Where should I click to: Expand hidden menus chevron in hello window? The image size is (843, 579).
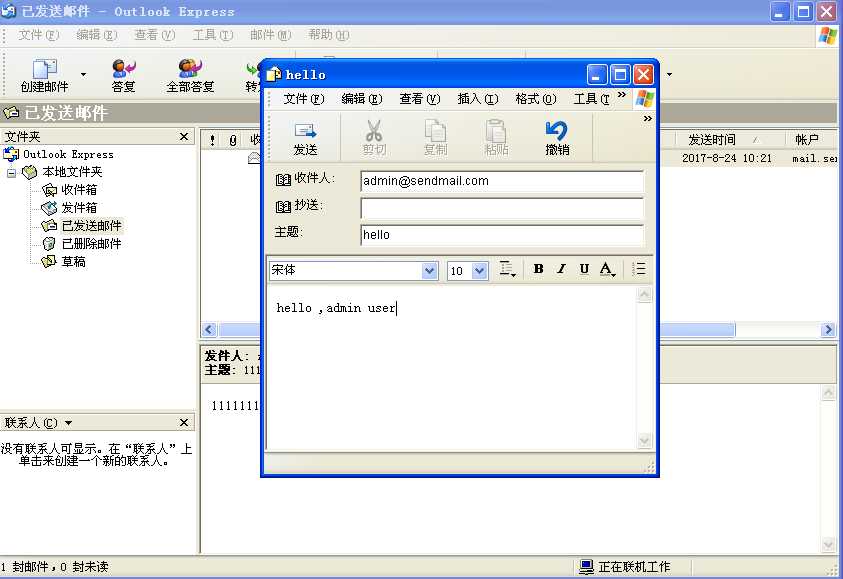tap(621, 95)
